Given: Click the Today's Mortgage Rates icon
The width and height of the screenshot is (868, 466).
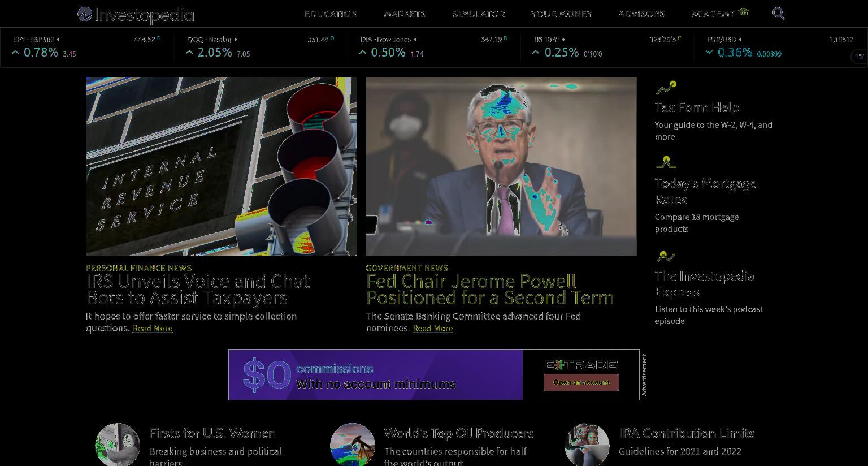Looking at the screenshot, I should coord(666,163).
